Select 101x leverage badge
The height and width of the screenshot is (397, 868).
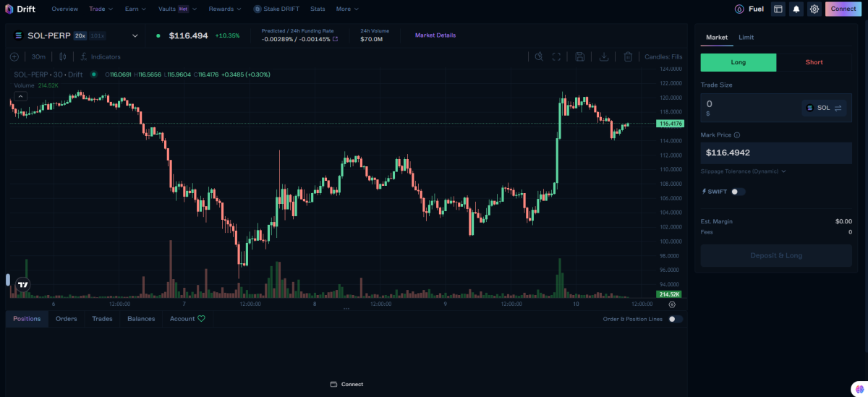[97, 35]
